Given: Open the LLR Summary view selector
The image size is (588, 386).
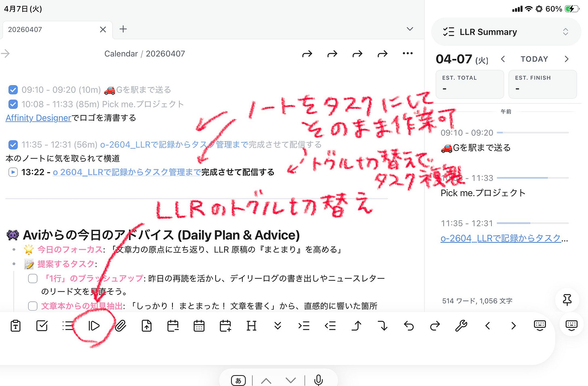Looking at the screenshot, I should click(x=566, y=31).
